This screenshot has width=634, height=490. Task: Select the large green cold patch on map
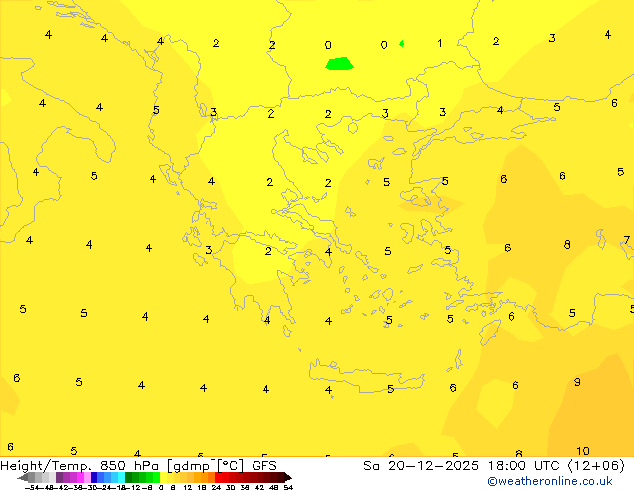click(340, 64)
